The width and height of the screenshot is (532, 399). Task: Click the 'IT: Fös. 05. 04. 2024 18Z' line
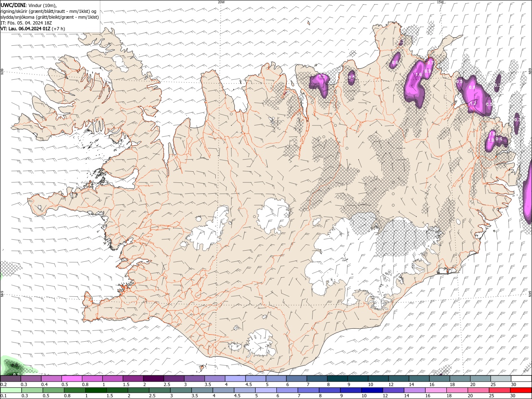pyautogui.click(x=26, y=23)
